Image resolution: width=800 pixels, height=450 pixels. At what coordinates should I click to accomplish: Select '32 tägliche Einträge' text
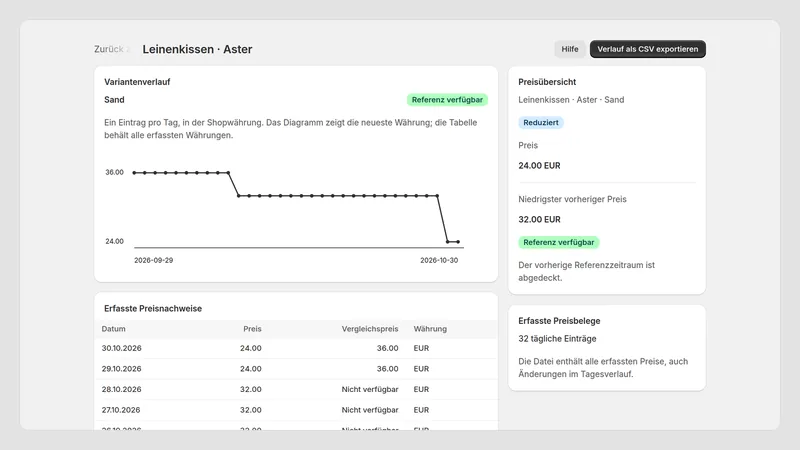(557, 338)
